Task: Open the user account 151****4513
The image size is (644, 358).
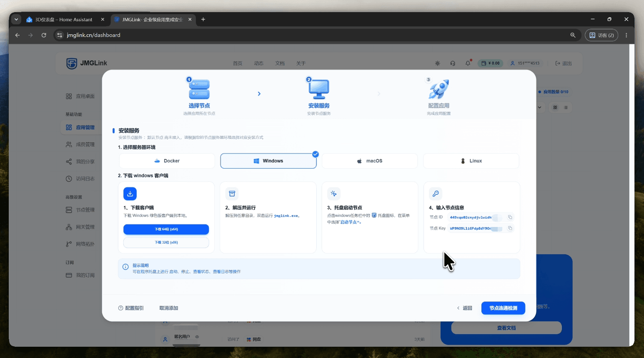Action: [525, 63]
